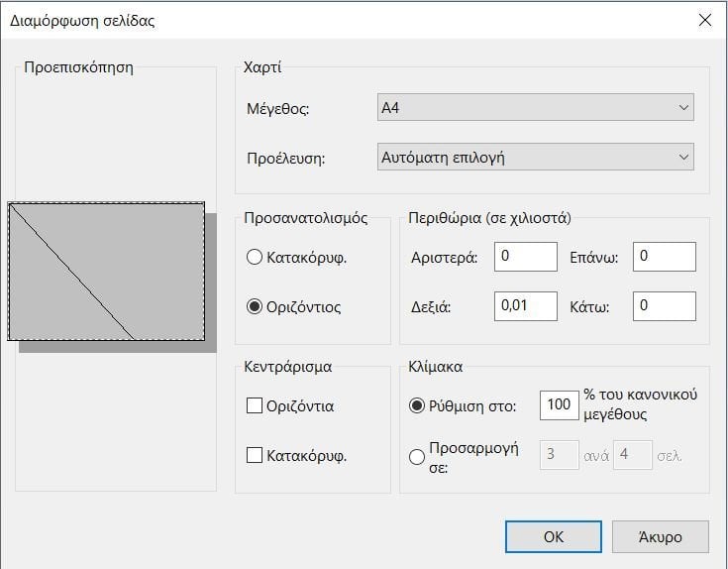This screenshot has height=569, width=728.
Task: Click the page preview thumbnail
Action: coord(106,272)
